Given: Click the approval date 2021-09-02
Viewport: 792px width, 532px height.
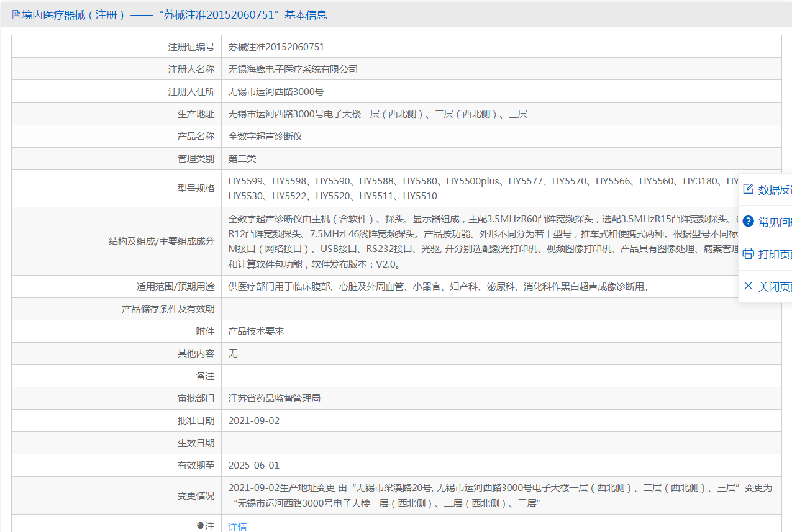Looking at the screenshot, I should [254, 420].
